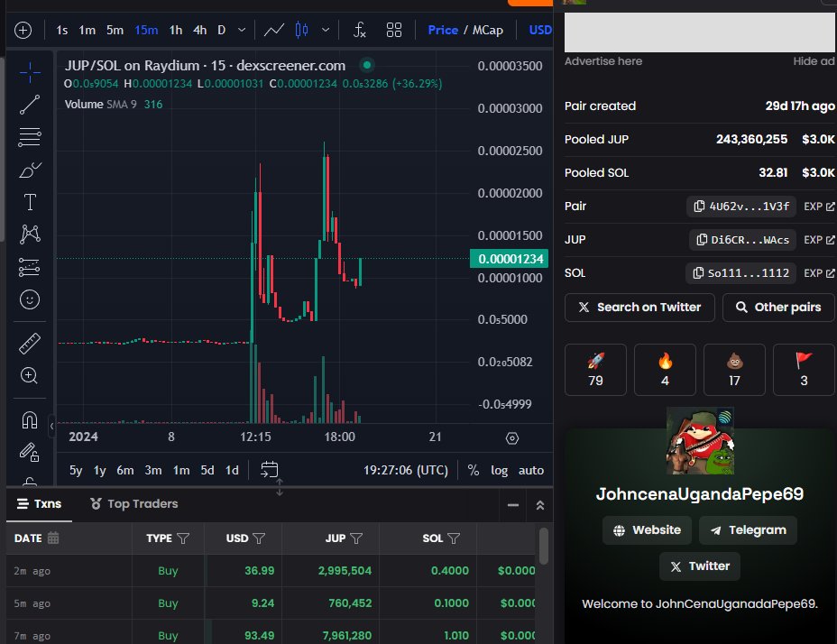
Task: Open the Pair explorer EXP link
Action: pyautogui.click(x=819, y=207)
